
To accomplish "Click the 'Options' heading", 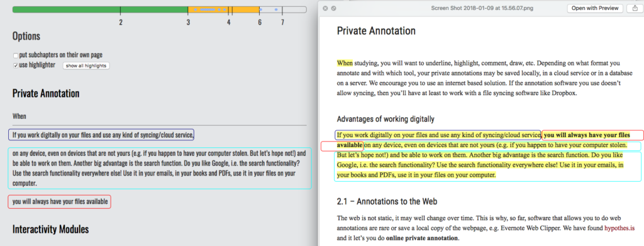I will pyautogui.click(x=26, y=36).
